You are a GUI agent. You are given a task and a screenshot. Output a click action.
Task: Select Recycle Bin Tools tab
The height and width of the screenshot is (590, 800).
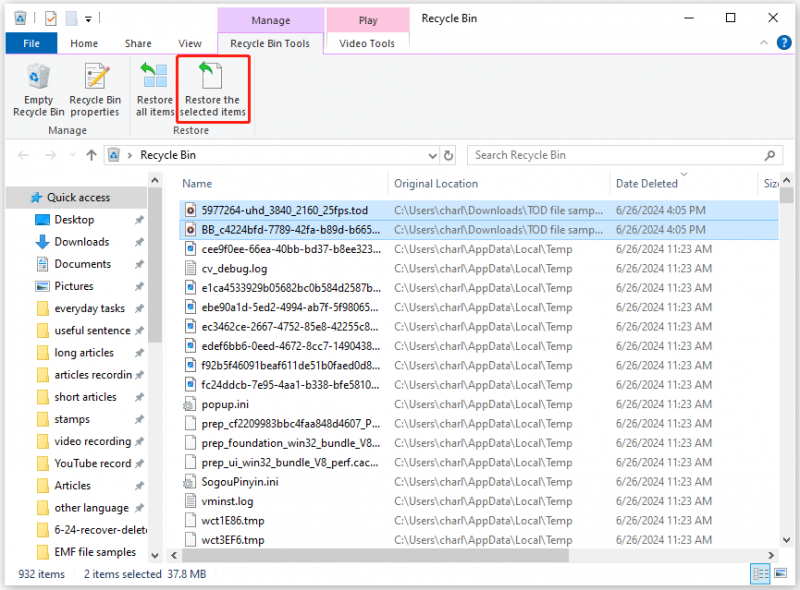(270, 43)
